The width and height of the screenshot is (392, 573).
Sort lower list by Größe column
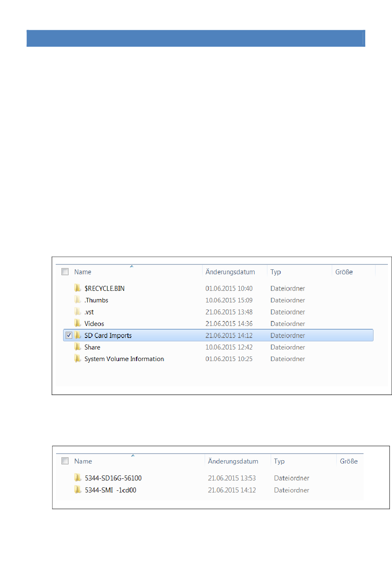point(349,461)
